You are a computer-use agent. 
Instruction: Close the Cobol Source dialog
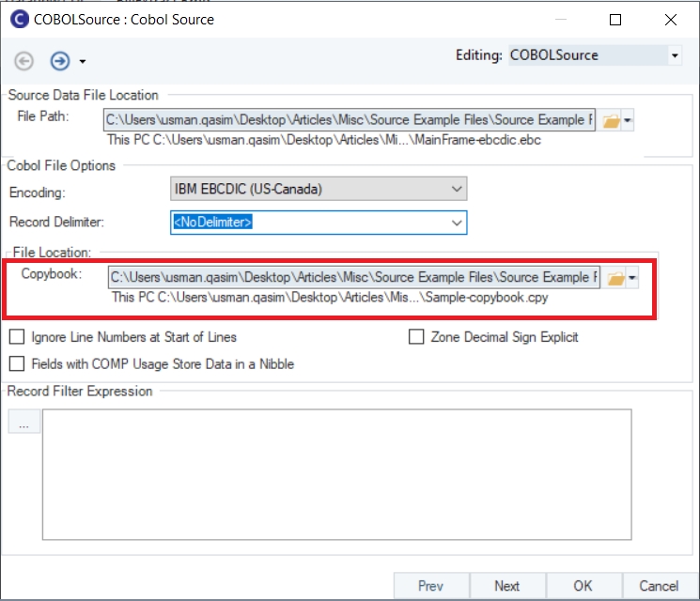tap(671, 20)
